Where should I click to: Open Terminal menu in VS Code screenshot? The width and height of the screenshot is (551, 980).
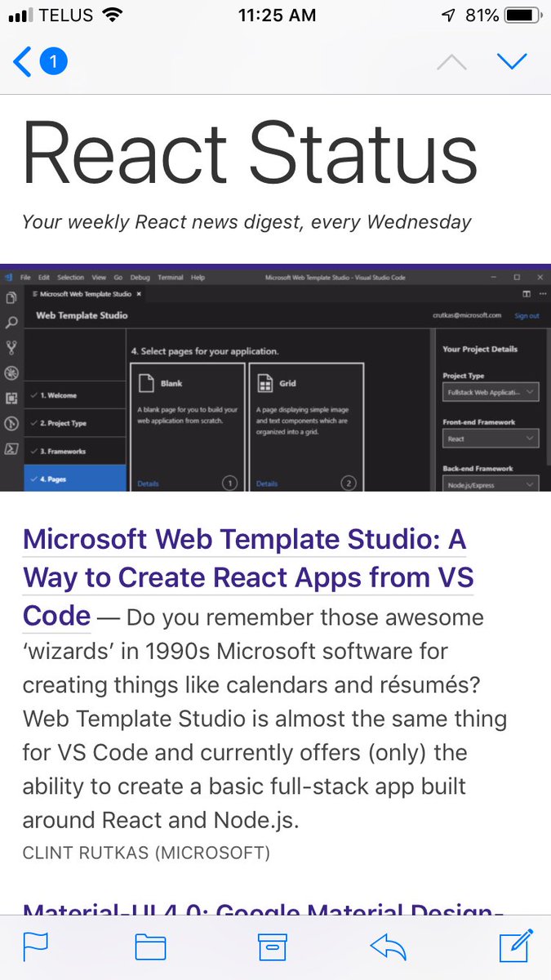170,278
